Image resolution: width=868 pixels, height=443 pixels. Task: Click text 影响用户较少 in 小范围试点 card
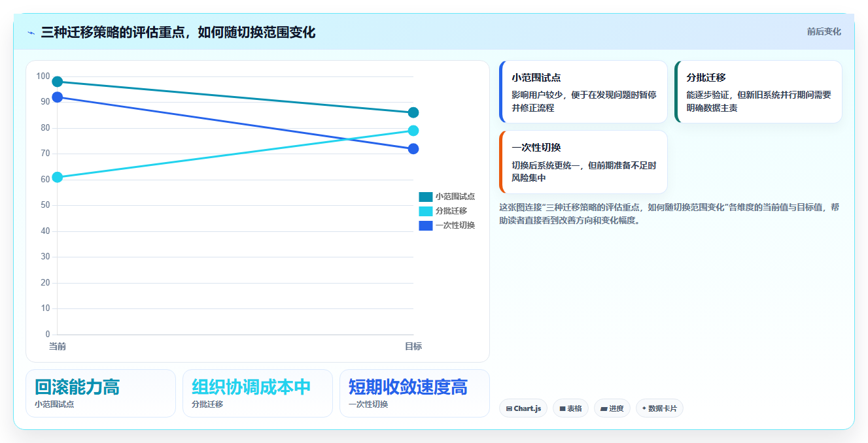click(538, 95)
